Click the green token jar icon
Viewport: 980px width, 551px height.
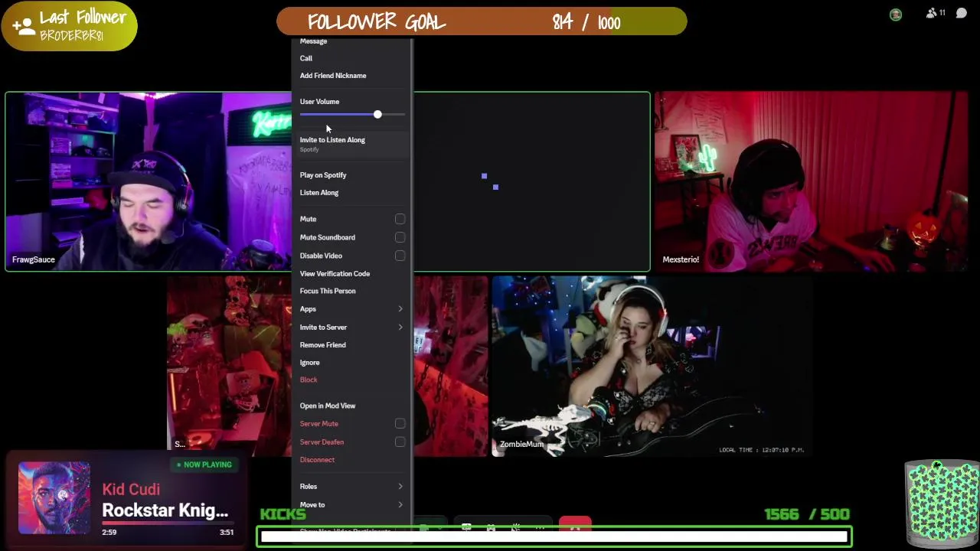tap(942, 499)
